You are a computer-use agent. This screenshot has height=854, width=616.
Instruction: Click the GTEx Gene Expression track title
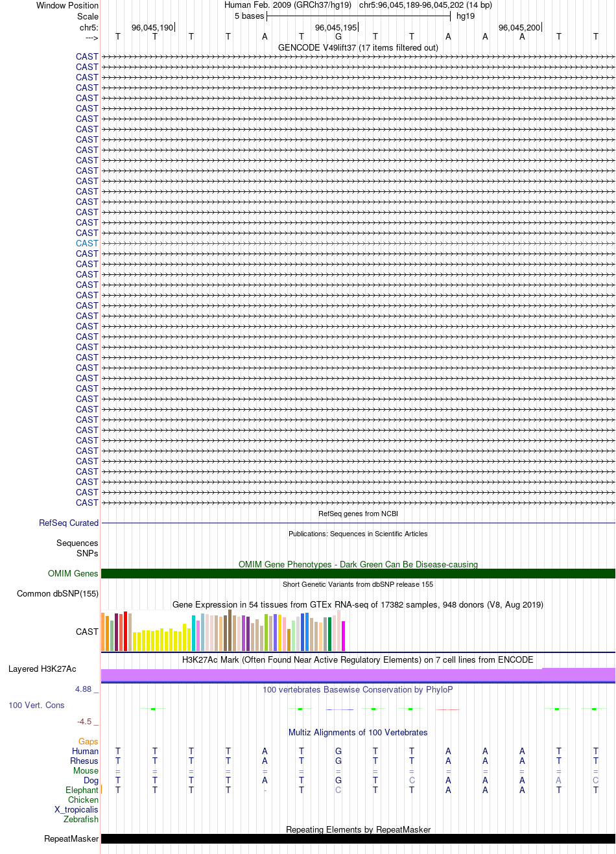358,604
